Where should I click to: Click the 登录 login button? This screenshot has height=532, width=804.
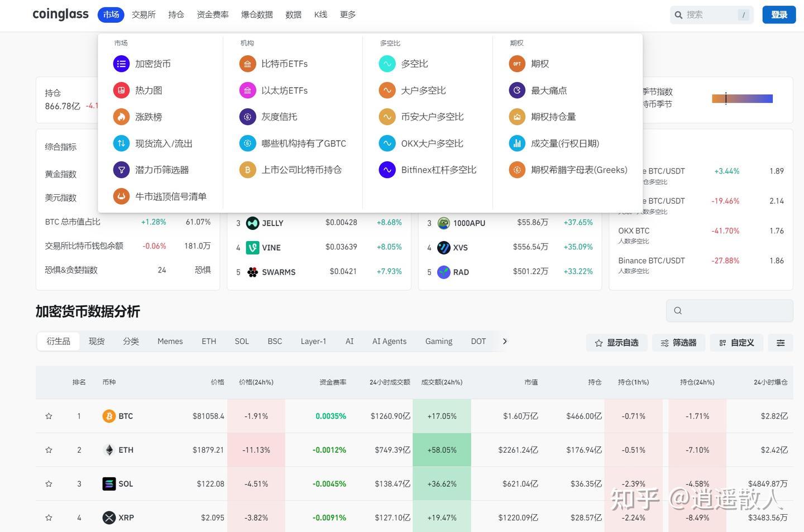[778, 15]
